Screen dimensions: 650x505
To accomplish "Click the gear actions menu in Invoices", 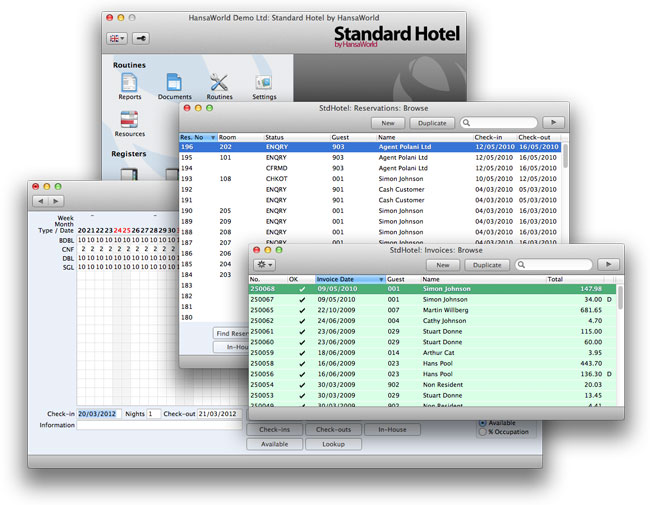I will tap(264, 265).
